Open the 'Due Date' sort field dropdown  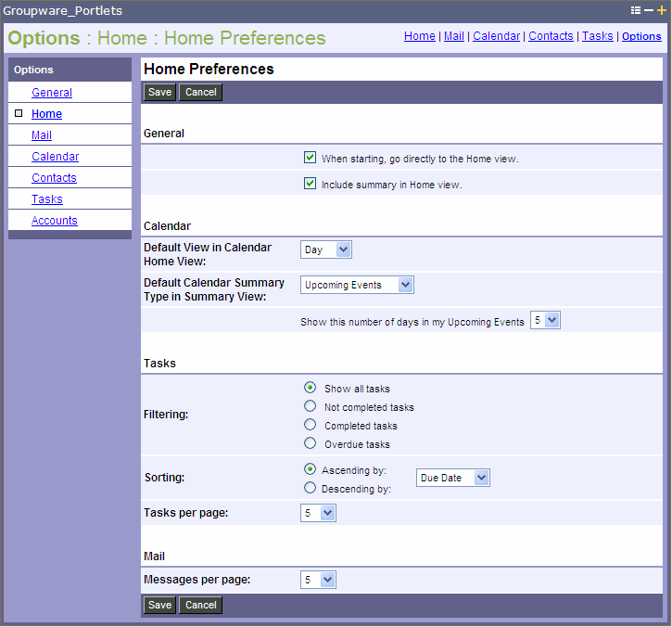[x=453, y=478]
